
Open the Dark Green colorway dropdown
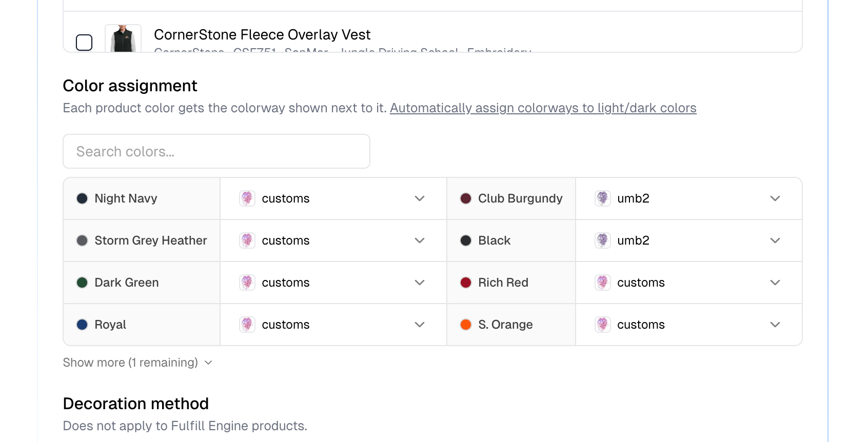[x=333, y=283]
